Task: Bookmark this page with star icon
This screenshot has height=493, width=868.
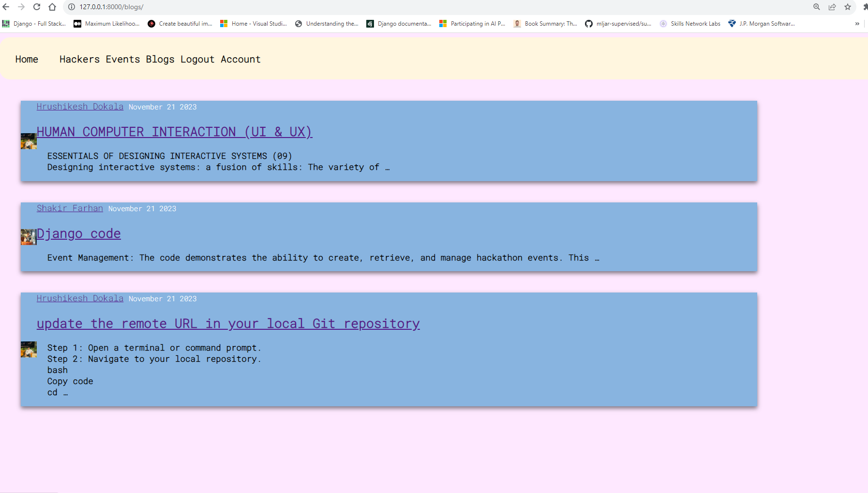Action: [x=848, y=7]
